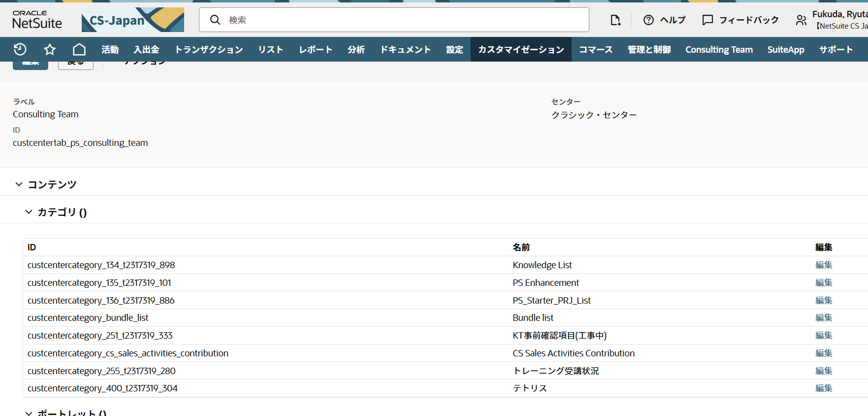Edit the トレーニング受講状況 category
The image size is (868, 416).
click(824, 371)
